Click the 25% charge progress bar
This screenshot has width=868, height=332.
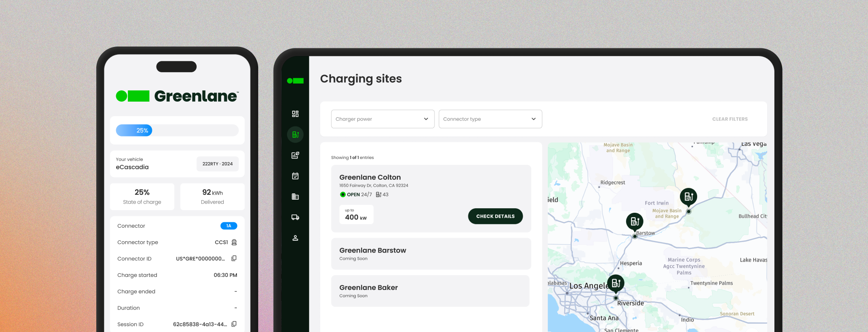tap(177, 131)
